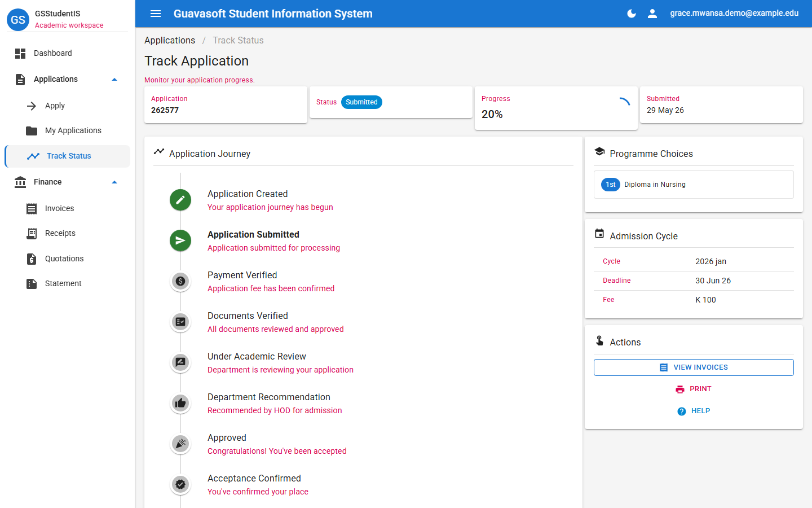812x508 pixels.
Task: Open the Dashboard icon in the sidebar
Action: coord(20,54)
